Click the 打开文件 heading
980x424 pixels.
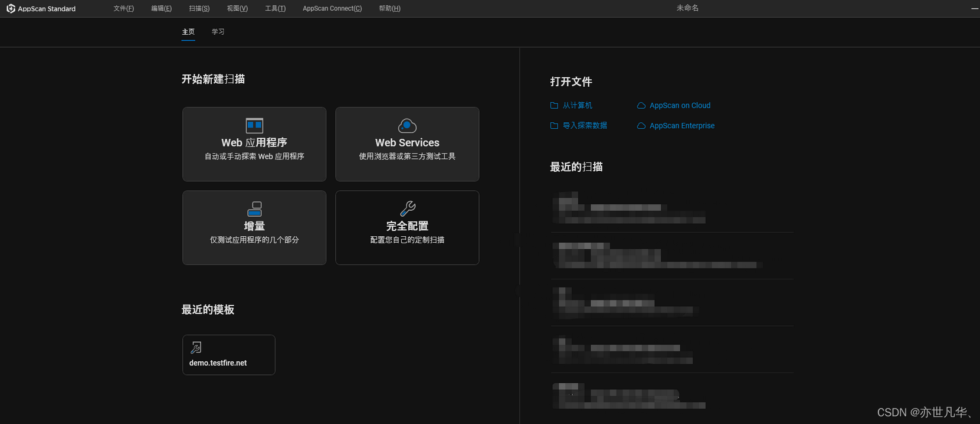point(571,81)
